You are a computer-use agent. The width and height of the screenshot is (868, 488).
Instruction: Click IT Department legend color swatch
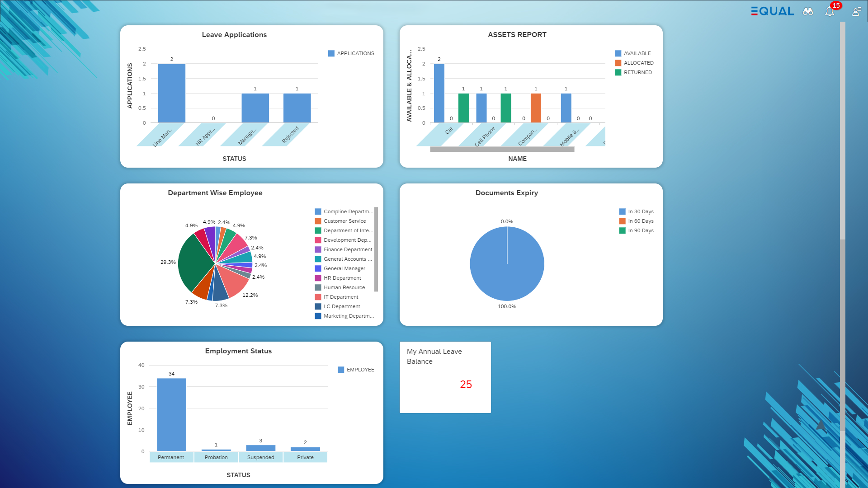[x=318, y=297]
